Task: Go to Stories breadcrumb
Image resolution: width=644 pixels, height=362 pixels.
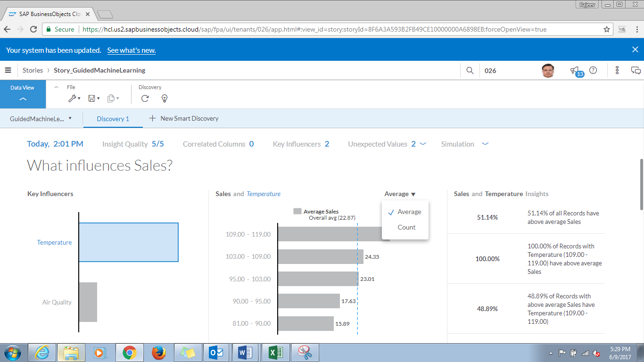Action: click(33, 70)
